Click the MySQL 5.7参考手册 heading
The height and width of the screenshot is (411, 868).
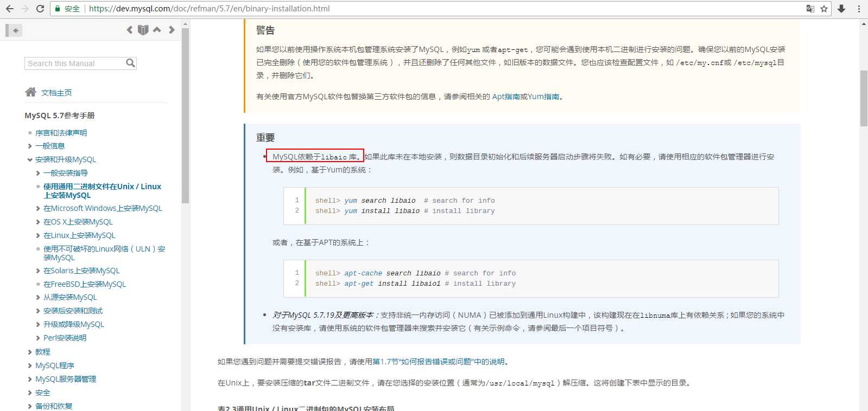point(60,115)
